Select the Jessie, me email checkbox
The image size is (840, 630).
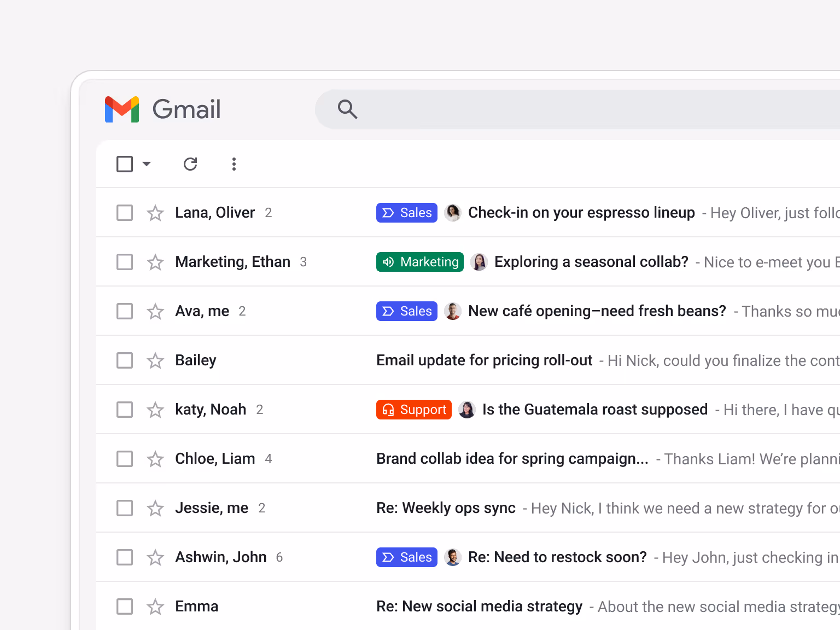pyautogui.click(x=125, y=508)
